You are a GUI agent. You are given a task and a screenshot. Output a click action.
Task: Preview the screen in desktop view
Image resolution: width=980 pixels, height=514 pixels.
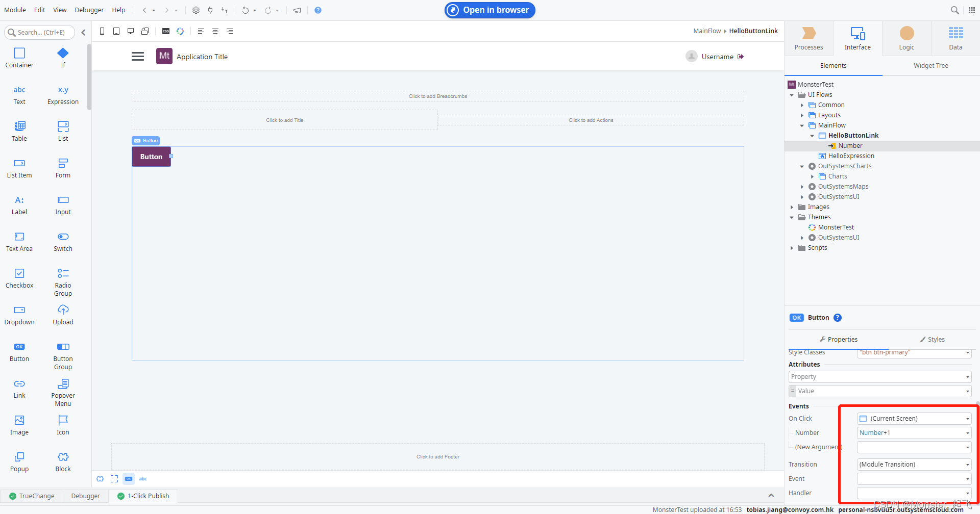tap(131, 31)
